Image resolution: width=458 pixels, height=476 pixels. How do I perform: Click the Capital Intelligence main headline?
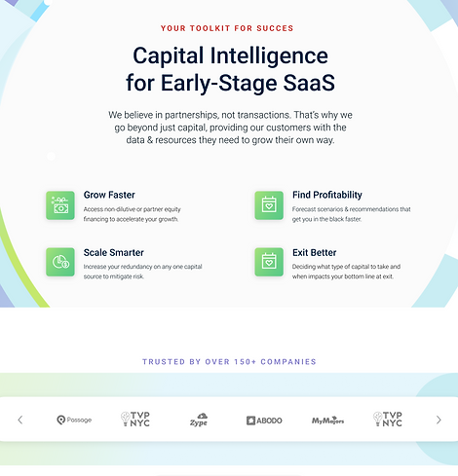(230, 69)
